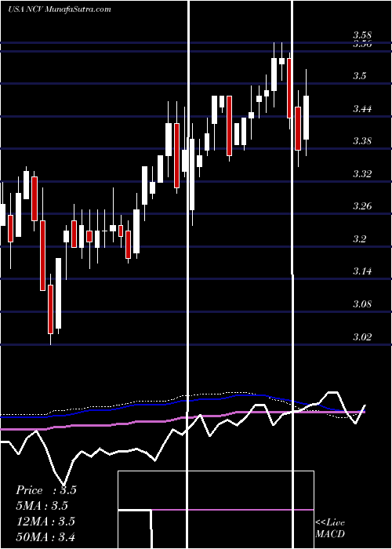
Task: Click the 3.26 price axis label
Action: point(362,206)
